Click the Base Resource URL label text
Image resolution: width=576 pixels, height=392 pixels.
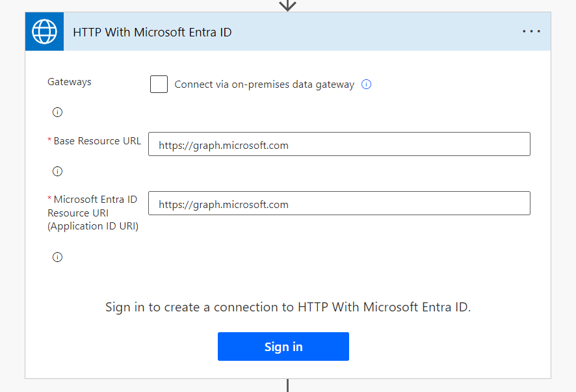pyautogui.click(x=97, y=141)
